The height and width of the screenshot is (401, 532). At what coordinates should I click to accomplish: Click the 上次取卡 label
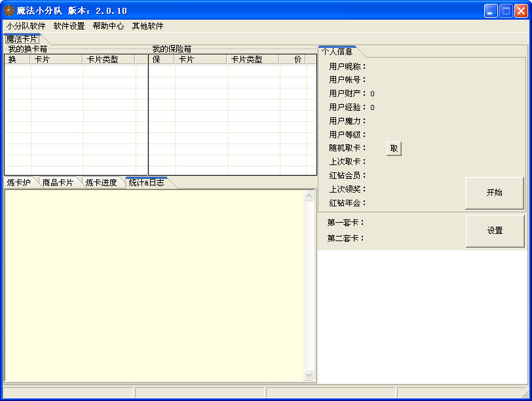[347, 162]
